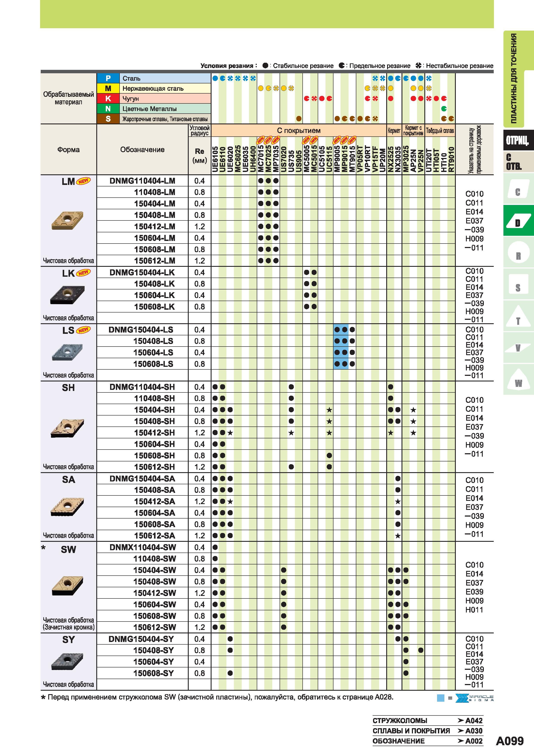The width and height of the screenshot is (534, 756).
Task: Click the 150612-LM designation row
Action: [x=154, y=261]
